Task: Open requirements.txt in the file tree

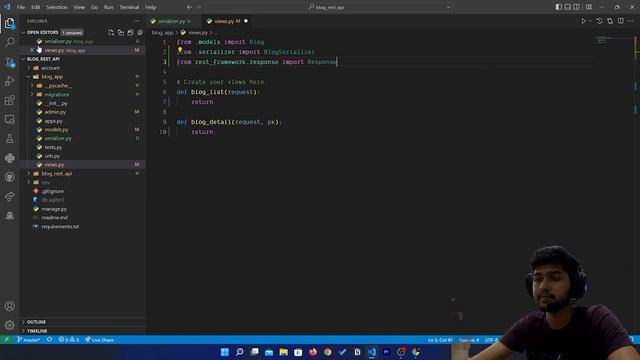Action: [x=60, y=226]
